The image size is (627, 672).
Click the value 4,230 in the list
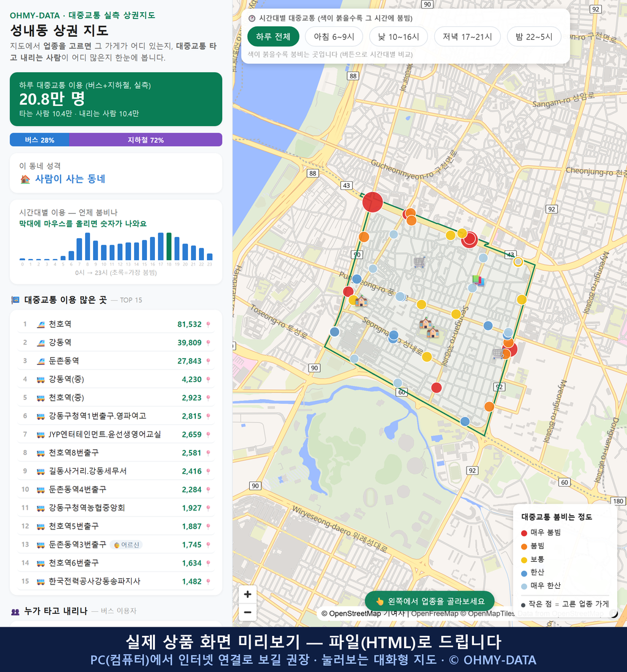pos(192,379)
